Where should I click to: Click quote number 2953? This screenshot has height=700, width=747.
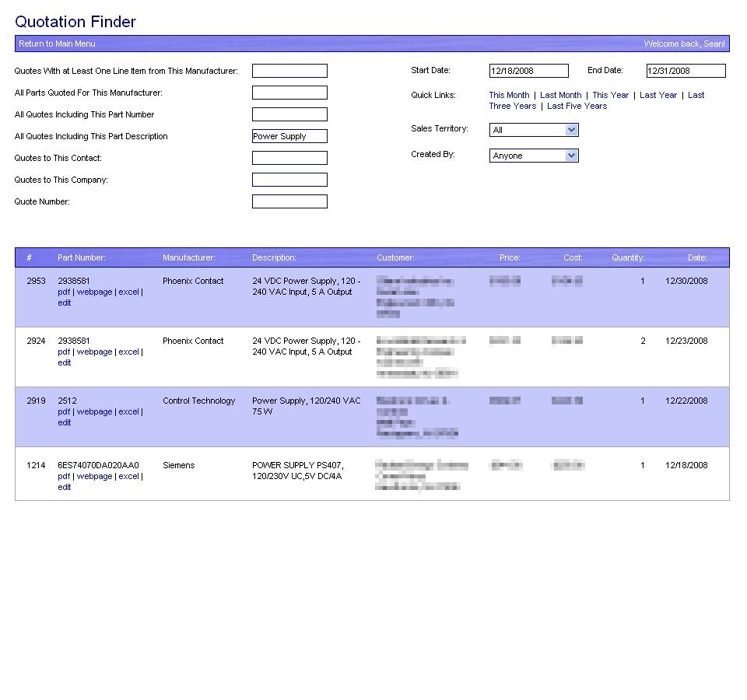[x=37, y=281]
